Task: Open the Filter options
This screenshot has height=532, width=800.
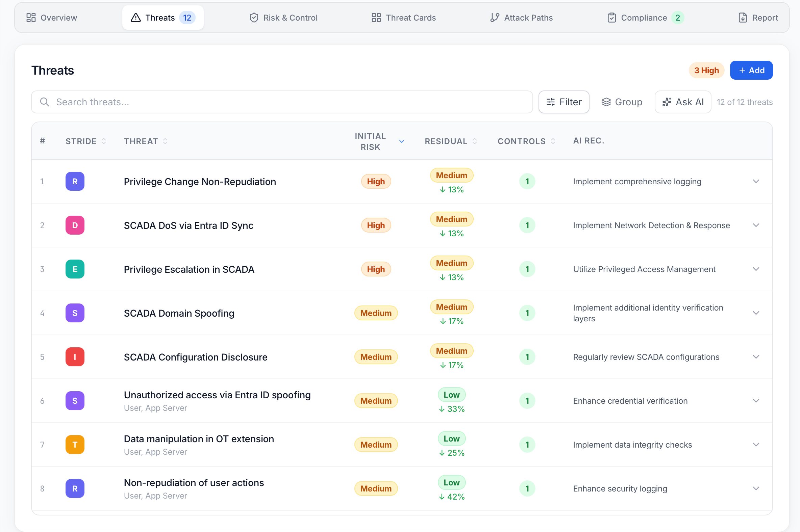Action: (x=564, y=102)
